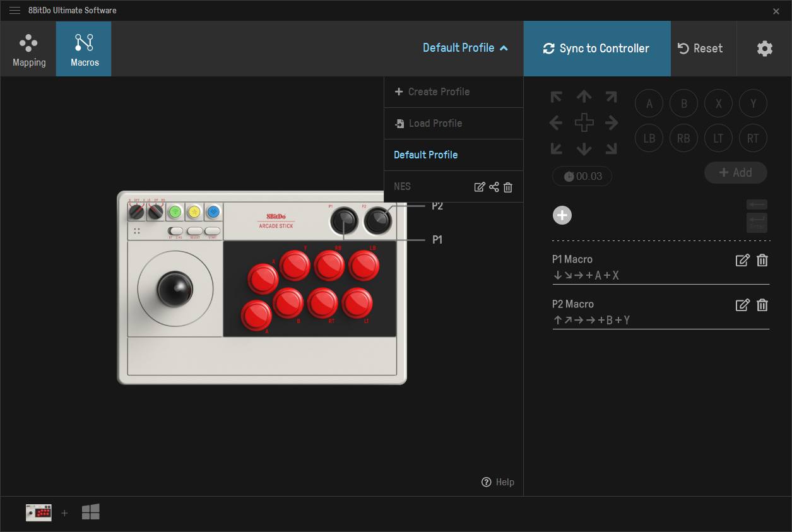Pick the down-right diagonal direction arrow
The width and height of the screenshot is (792, 532).
611,148
